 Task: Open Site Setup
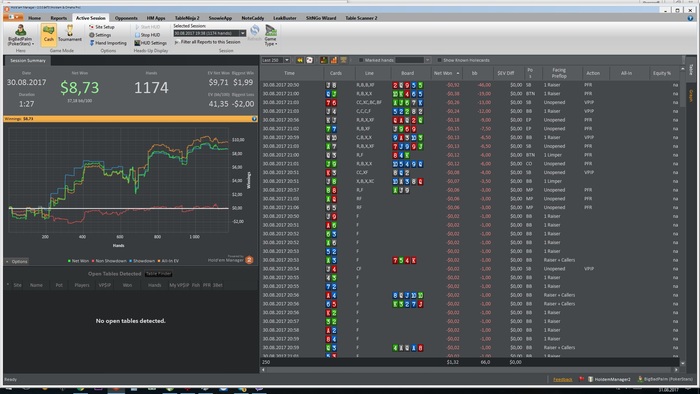pyautogui.click(x=101, y=27)
